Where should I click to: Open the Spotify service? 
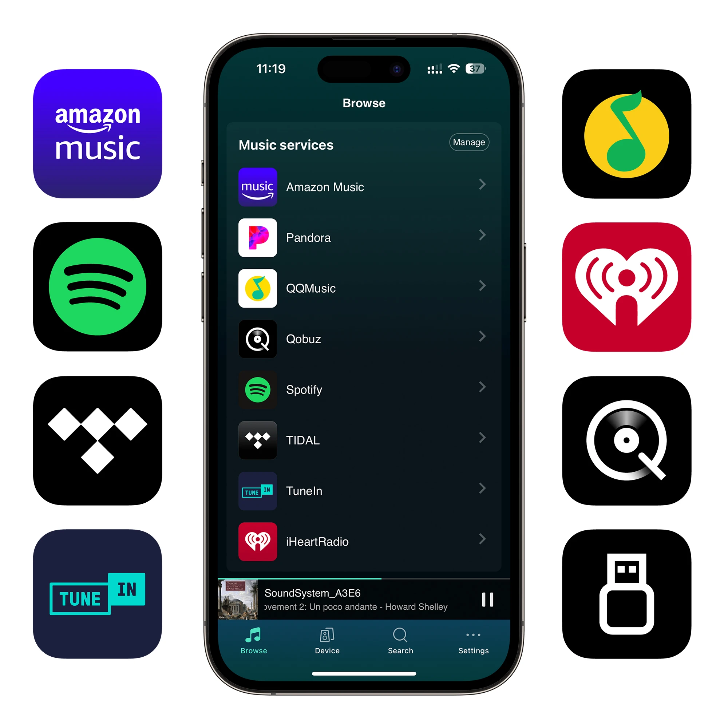point(363,390)
